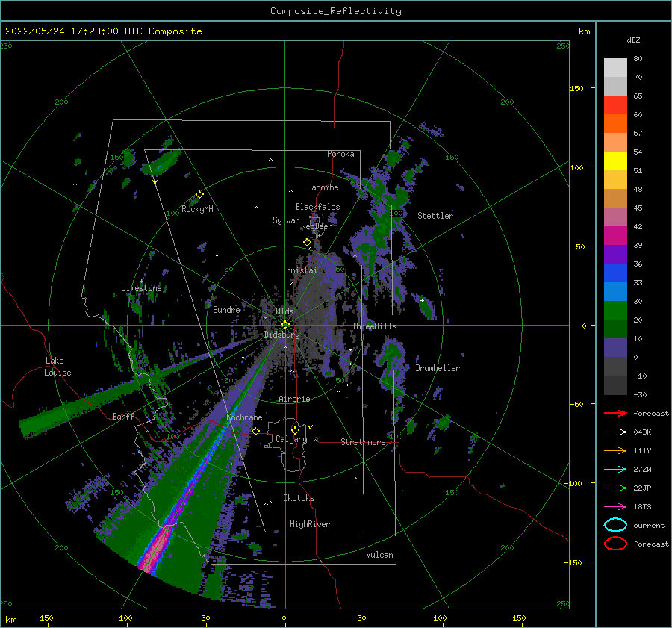Viewport: 672px width, 628px height.
Task: Click the Limestone label
Action: coord(141,288)
